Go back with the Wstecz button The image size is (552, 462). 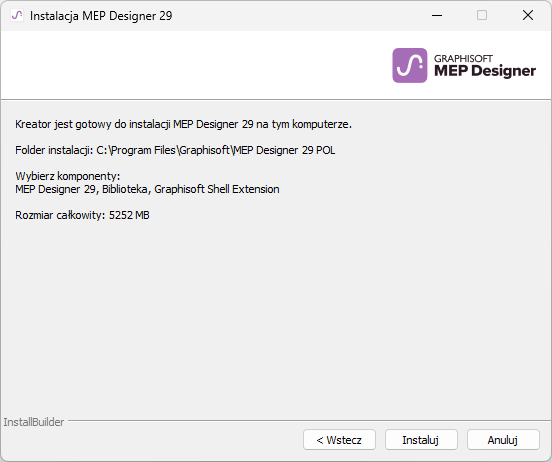(339, 439)
